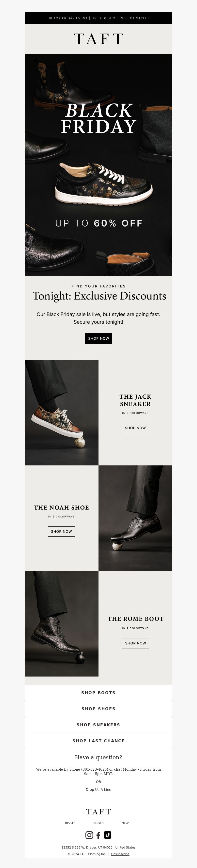The height and width of the screenshot is (868, 197).
Task: Select the footer BOOTS link
Action: [70, 823]
